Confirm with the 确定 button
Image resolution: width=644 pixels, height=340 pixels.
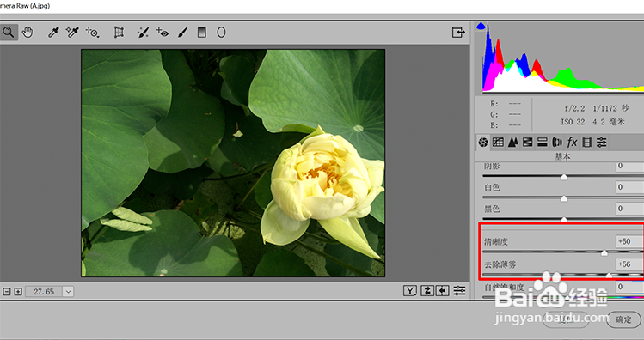(624, 319)
